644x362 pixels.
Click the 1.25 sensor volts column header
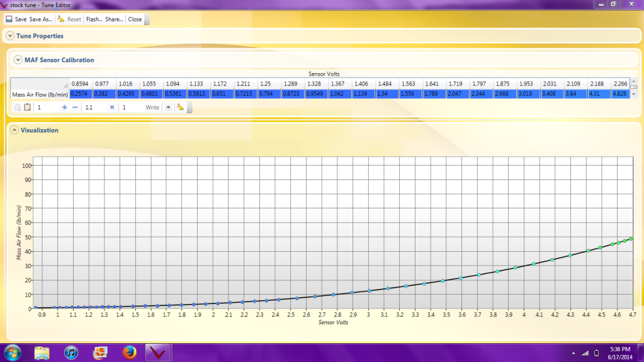[269, 83]
